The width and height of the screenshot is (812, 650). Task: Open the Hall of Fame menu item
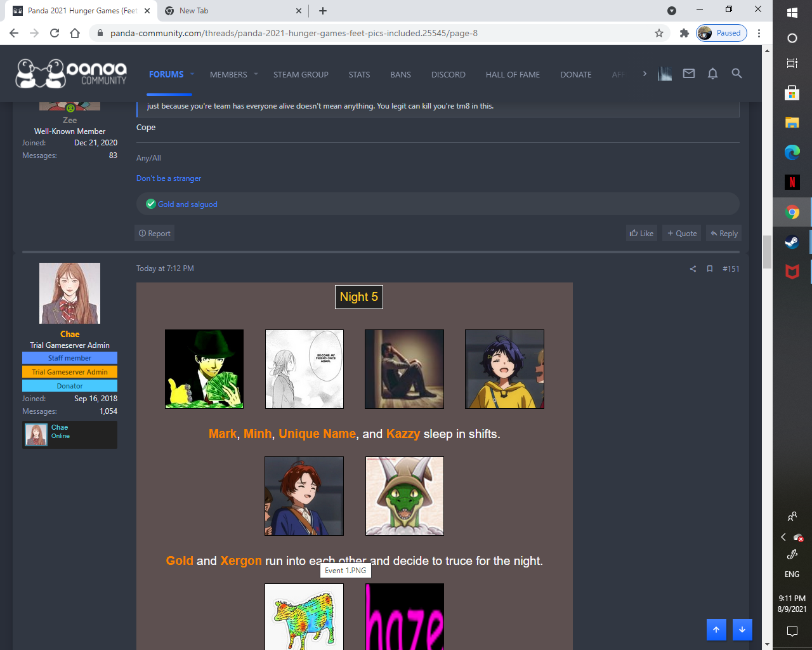[513, 74]
